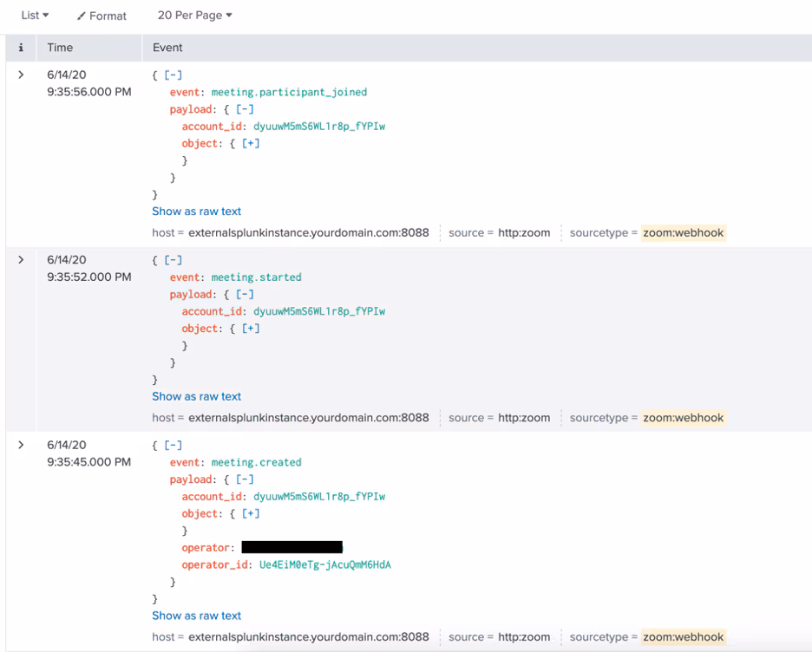
Task: Expand the meeting.created event row arrow
Action: 21,446
